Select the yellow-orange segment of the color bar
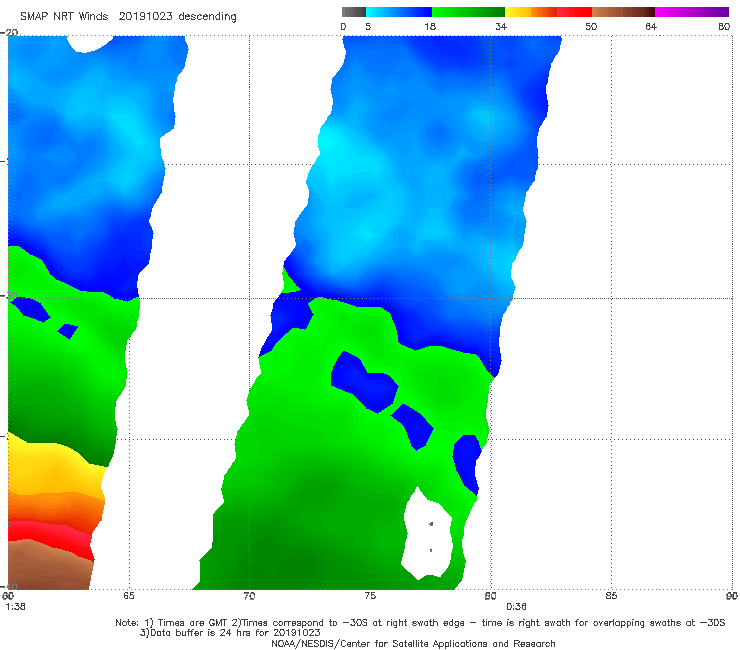 click(530, 12)
